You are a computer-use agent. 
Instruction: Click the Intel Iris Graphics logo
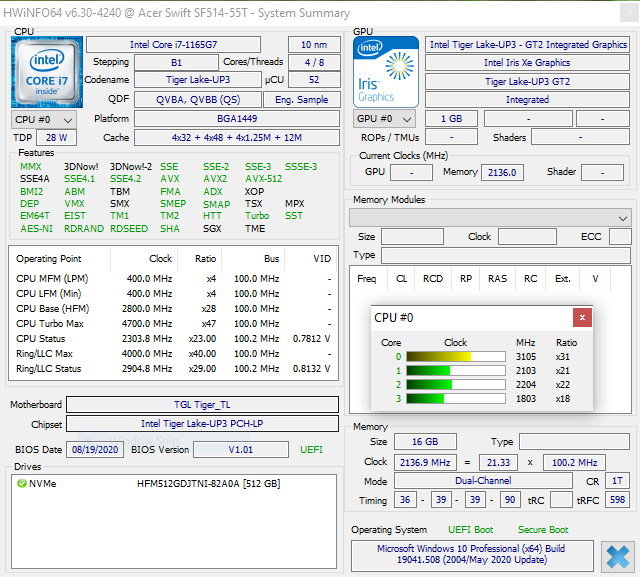pos(387,72)
